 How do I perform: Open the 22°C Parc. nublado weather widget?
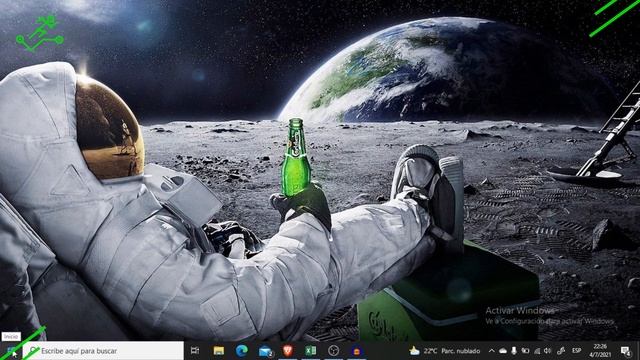pyautogui.click(x=445, y=351)
